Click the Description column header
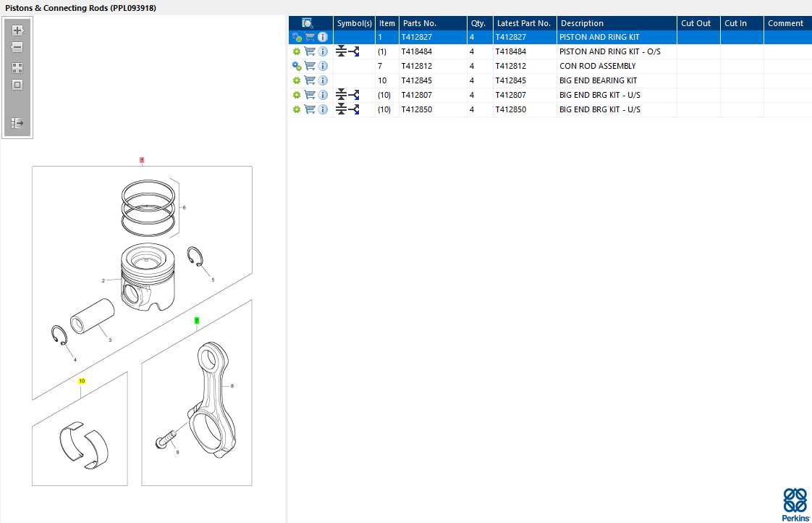Image resolution: width=812 pixels, height=523 pixels. 582,23
